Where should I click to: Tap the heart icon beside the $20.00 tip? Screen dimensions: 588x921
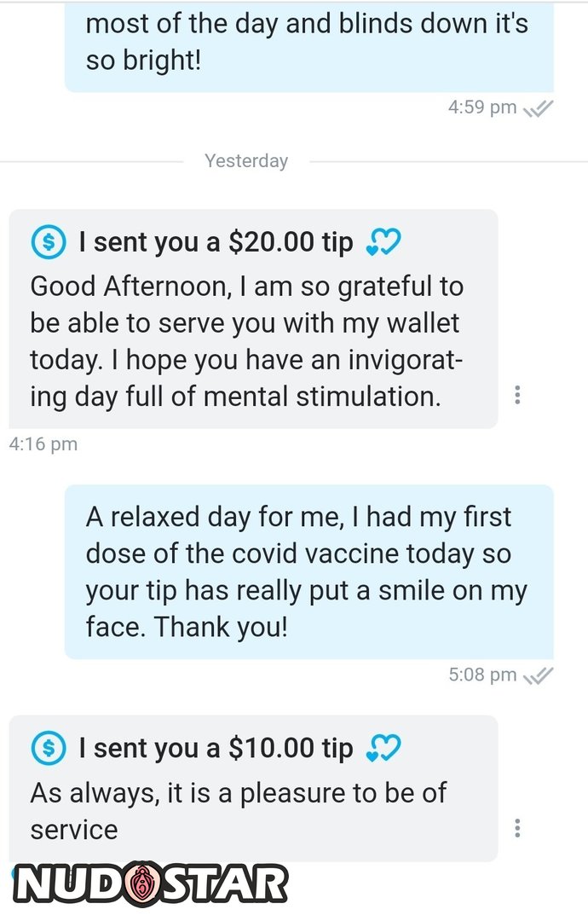click(383, 243)
